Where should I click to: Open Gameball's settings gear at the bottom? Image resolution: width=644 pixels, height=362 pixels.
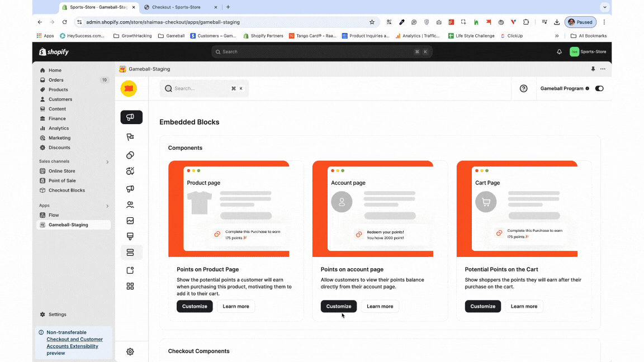[130, 351]
